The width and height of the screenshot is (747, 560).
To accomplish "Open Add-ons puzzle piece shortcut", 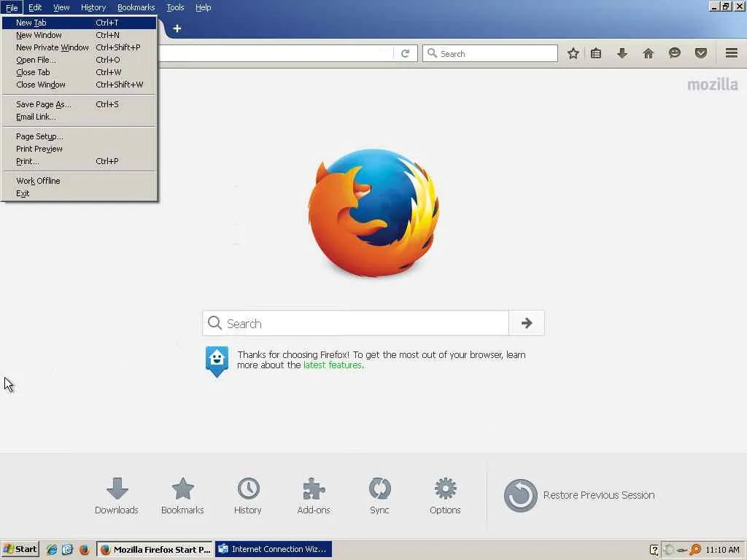I will point(314,496).
